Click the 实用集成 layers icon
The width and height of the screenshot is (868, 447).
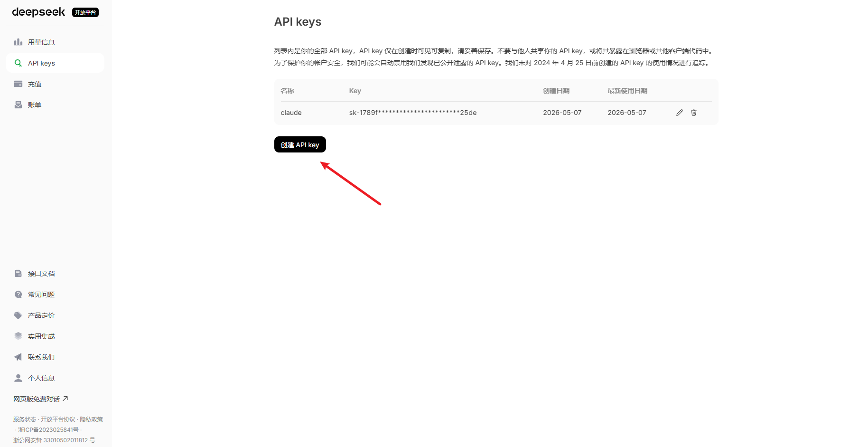click(x=18, y=336)
